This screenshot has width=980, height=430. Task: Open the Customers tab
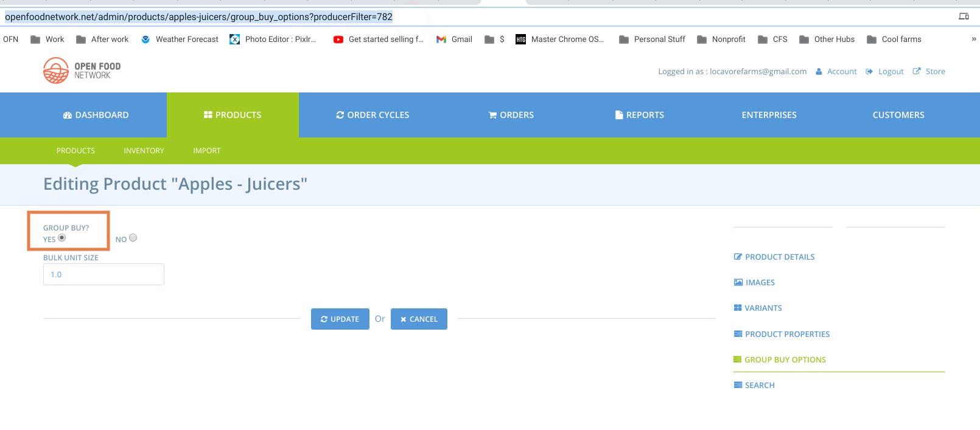898,115
